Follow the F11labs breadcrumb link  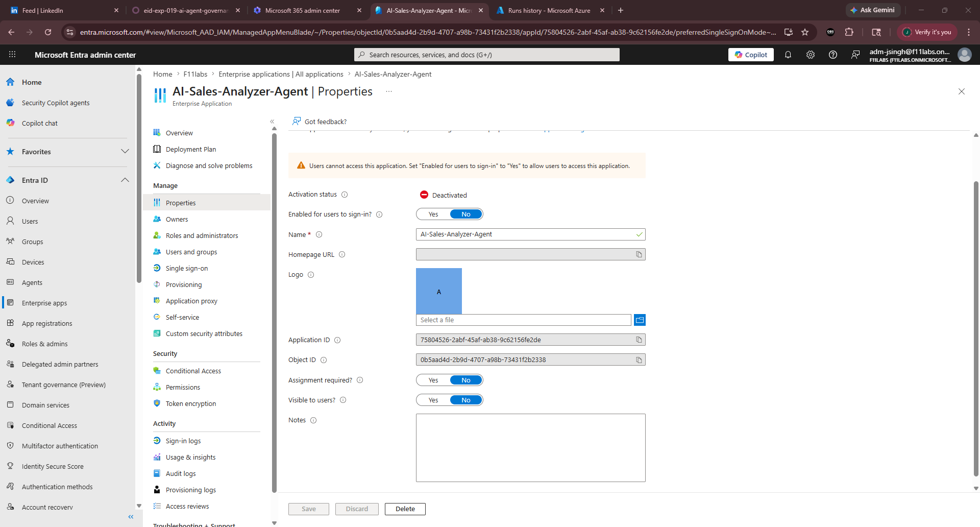pos(195,74)
